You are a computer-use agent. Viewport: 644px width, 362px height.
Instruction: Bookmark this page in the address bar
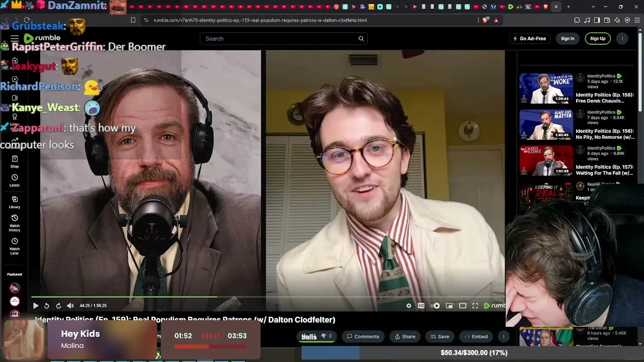click(133, 20)
